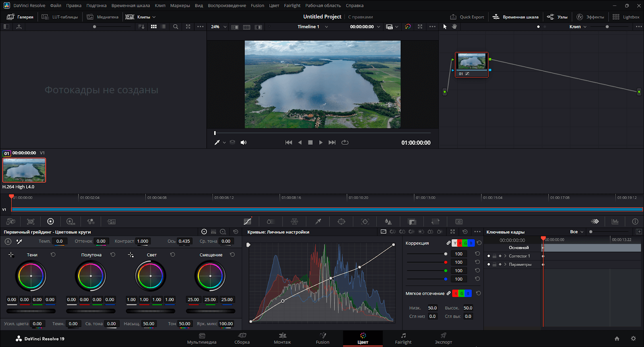Screen dimensions: 644x347
Task: Select the Curves palette icon
Action: coord(248,222)
